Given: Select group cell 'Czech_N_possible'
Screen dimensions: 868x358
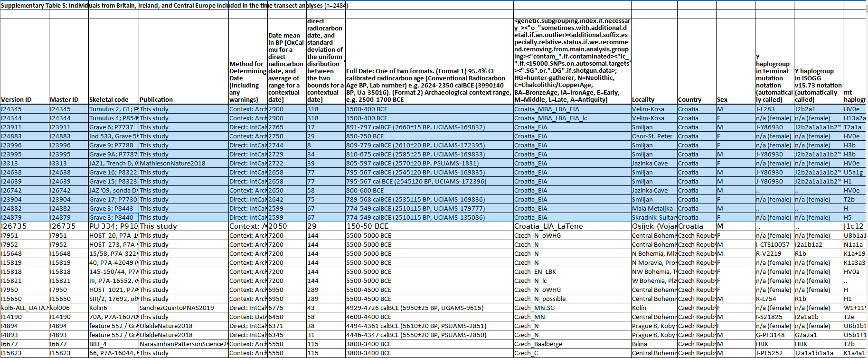Looking at the screenshot, I should (572, 299).
